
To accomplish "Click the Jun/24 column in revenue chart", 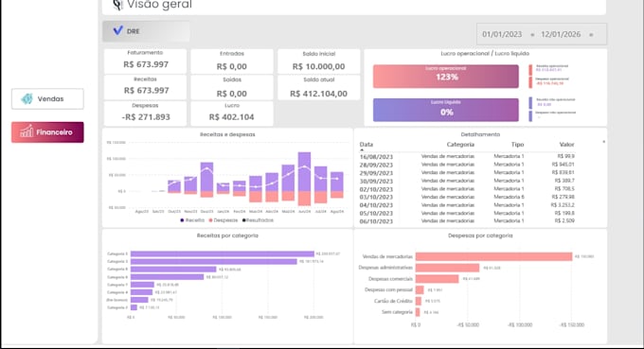I will click(304, 179).
